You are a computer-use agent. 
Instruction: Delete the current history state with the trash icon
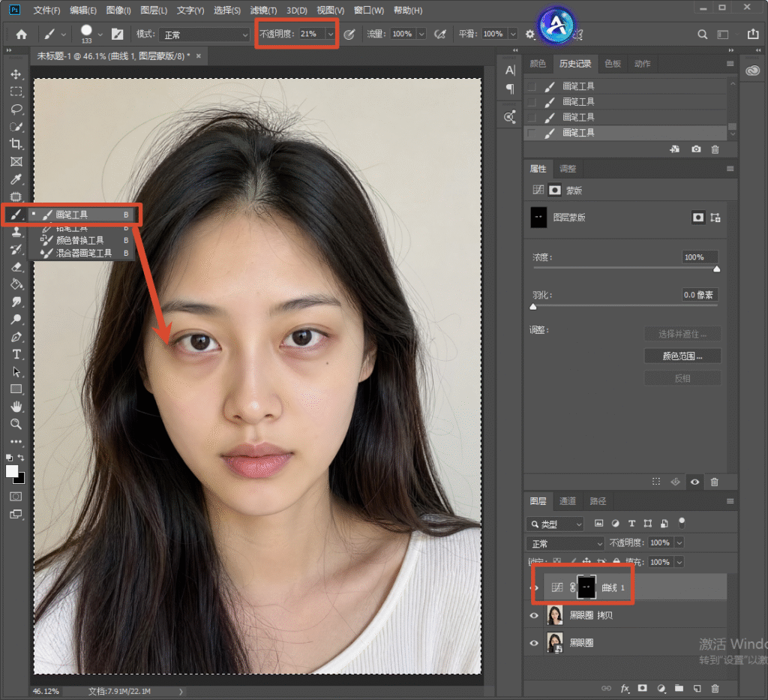(x=715, y=149)
